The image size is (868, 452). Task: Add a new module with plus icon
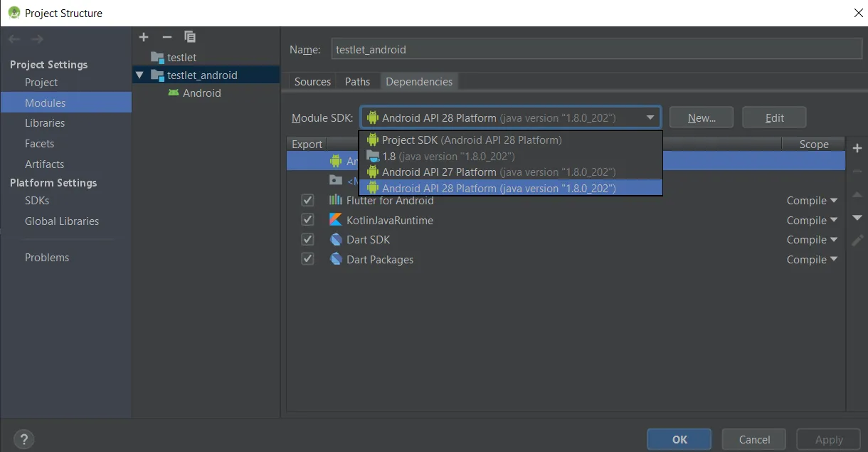click(144, 37)
